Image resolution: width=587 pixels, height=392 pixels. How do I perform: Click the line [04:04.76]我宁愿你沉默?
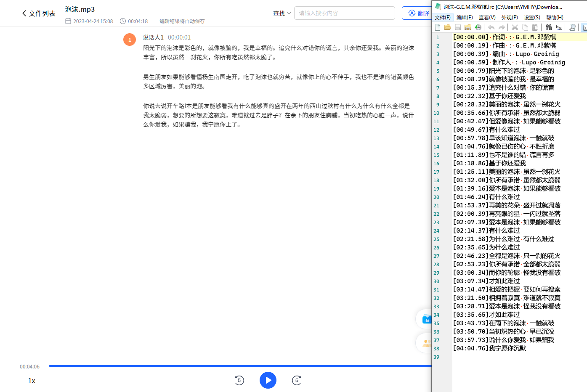point(489,348)
